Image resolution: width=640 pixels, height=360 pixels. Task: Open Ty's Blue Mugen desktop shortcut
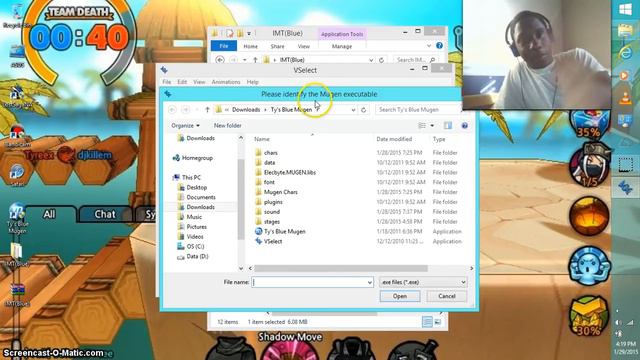17,218
